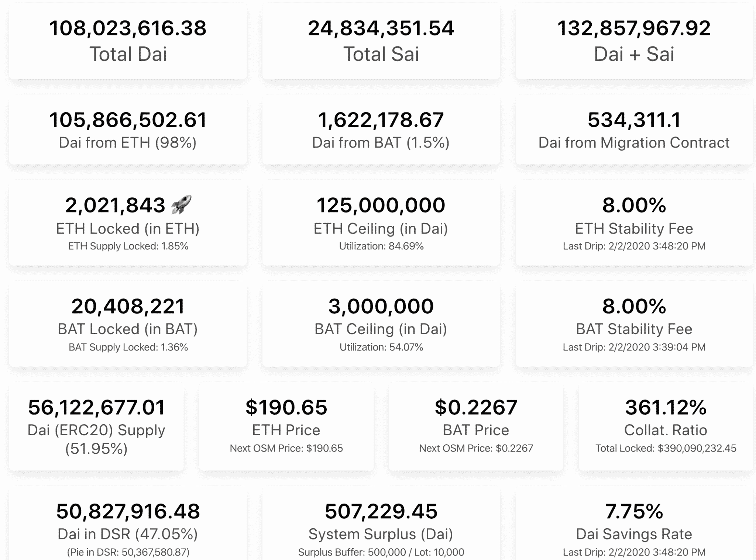The image size is (756, 560).
Task: Open the Dai from ETH (98%) card
Action: click(x=128, y=129)
